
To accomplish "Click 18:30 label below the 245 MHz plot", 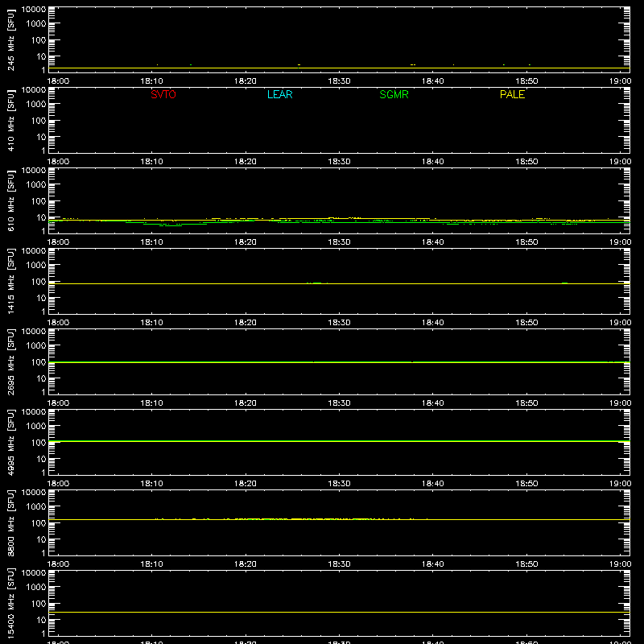I will [339, 81].
